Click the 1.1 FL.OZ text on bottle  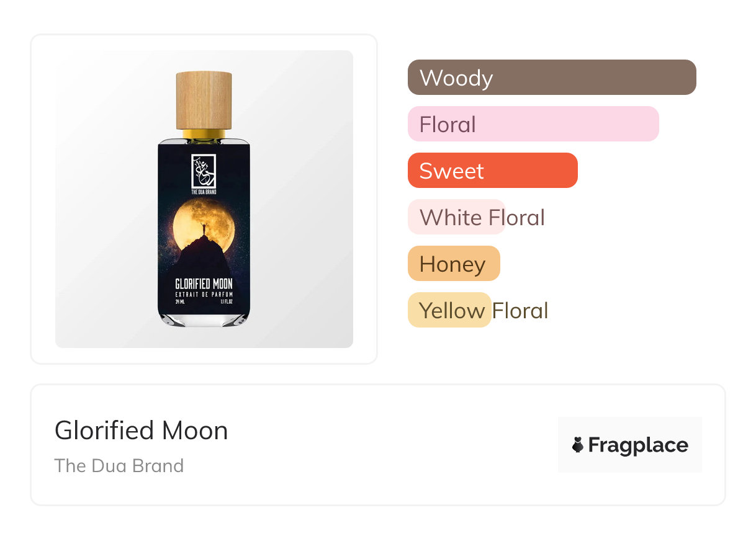pos(224,302)
